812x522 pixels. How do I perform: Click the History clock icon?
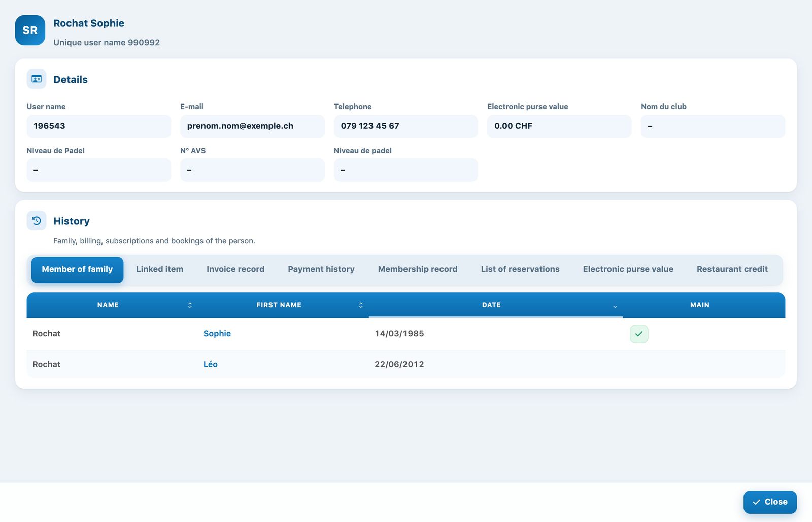pyautogui.click(x=37, y=221)
